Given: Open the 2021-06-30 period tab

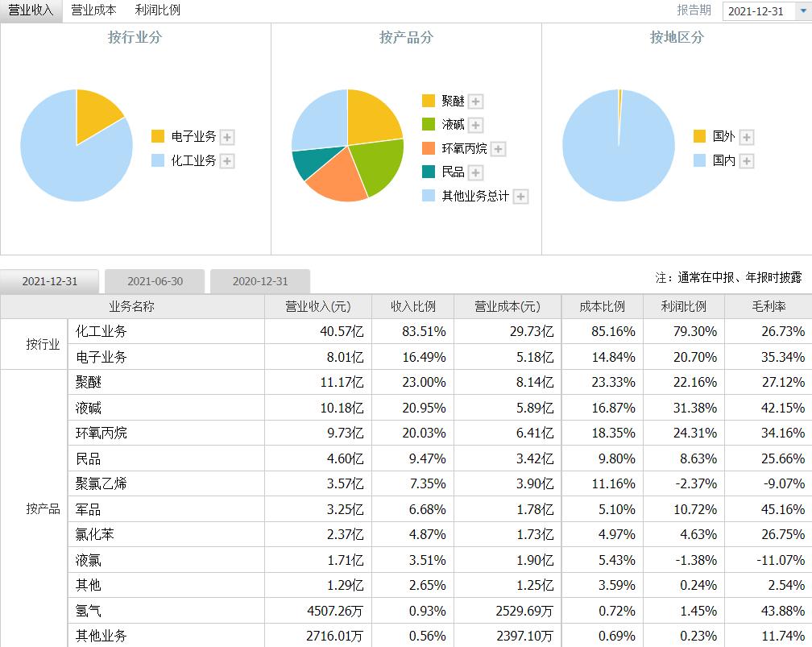Looking at the screenshot, I should [155, 281].
